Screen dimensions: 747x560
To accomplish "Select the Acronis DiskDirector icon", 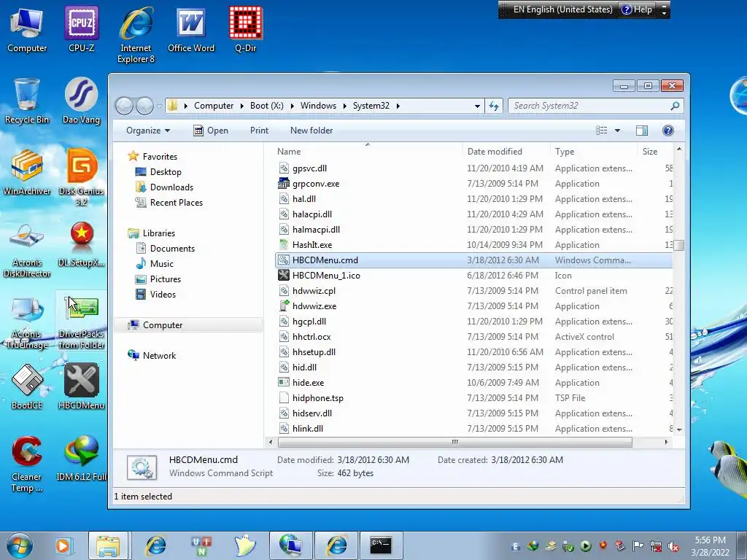I will (x=27, y=249).
